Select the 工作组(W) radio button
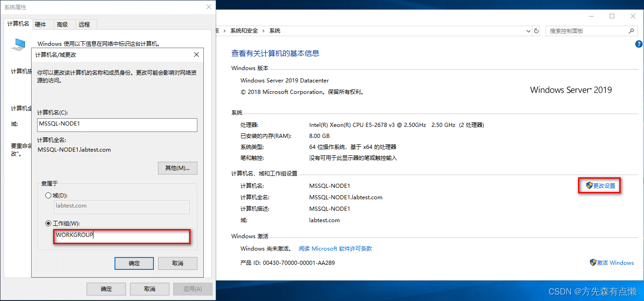 [x=49, y=224]
